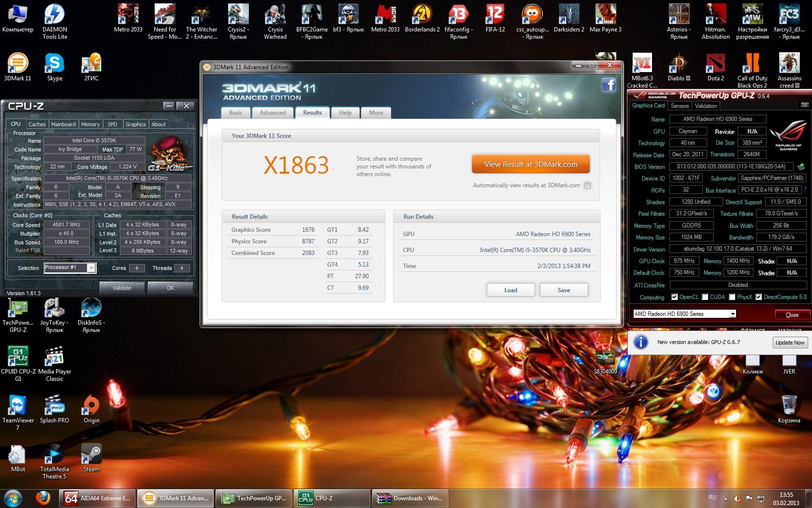
Task: Click the GPU-Z screenshot camera icon
Action: point(804,105)
